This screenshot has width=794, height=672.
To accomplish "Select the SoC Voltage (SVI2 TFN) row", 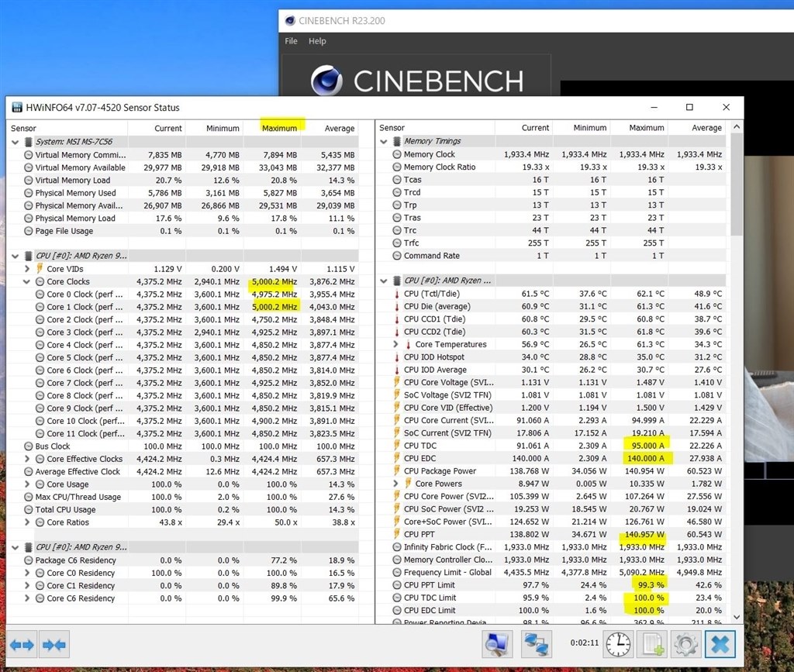I will [x=551, y=395].
